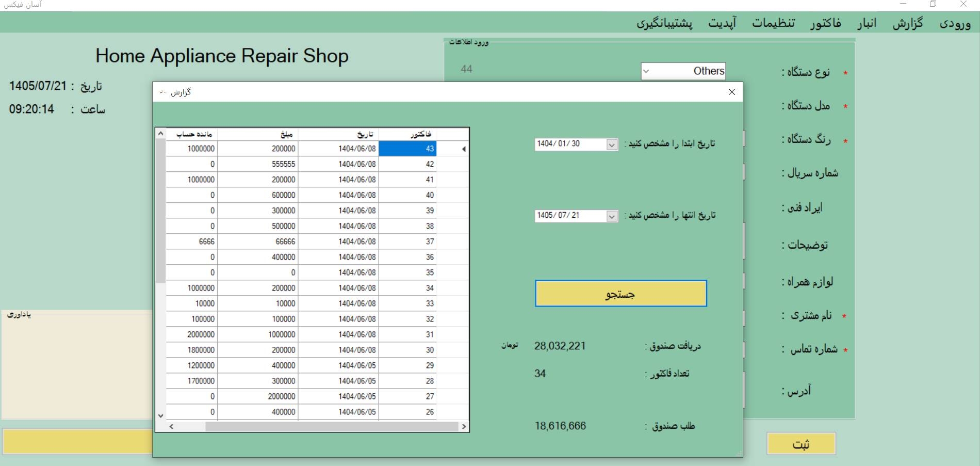Screen dimensions: 980x466
Task: Click balance 6666 in row 37
Action: (x=192, y=242)
